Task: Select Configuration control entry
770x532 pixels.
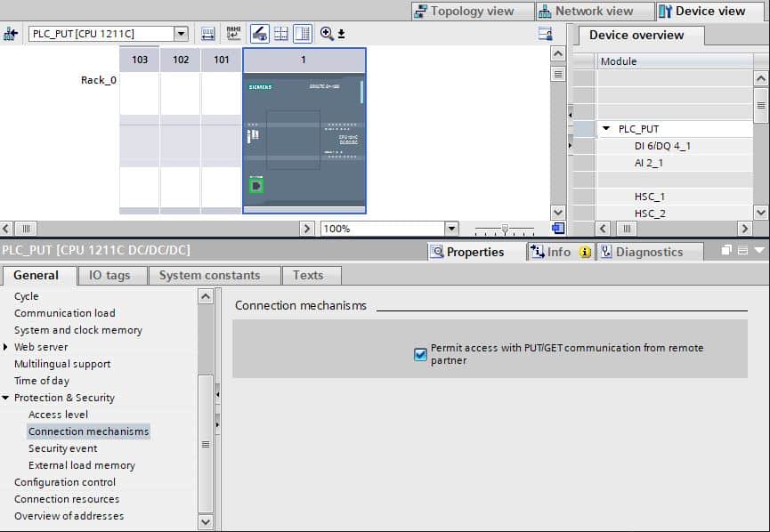Action: click(x=65, y=482)
